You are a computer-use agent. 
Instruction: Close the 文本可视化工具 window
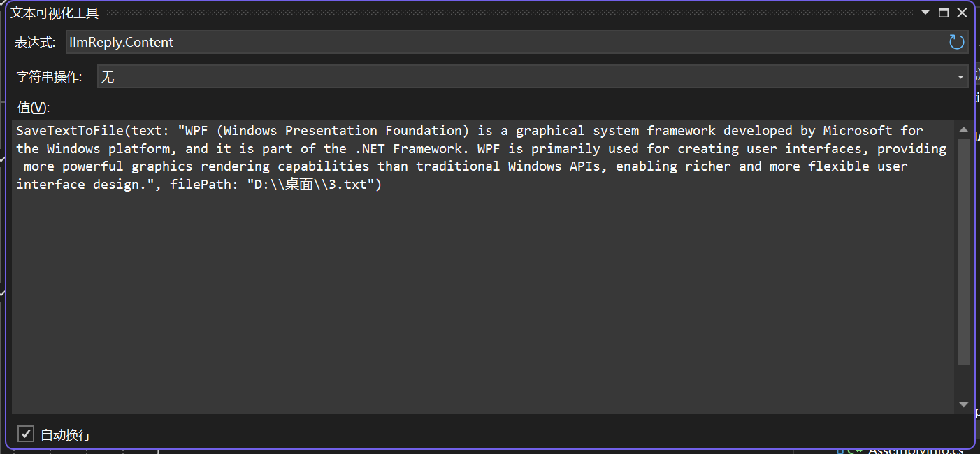coord(962,13)
